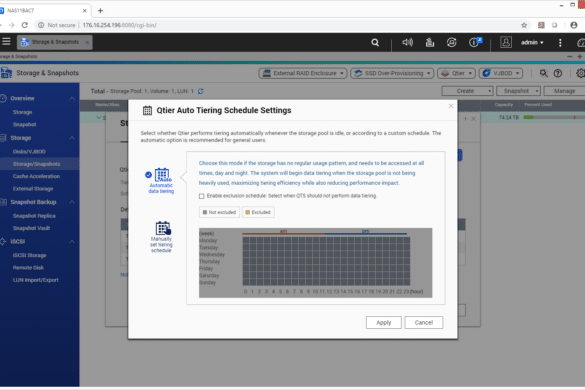Open Storage/Snapshots sidebar item
This screenshot has width=585, height=390.
click(36, 164)
